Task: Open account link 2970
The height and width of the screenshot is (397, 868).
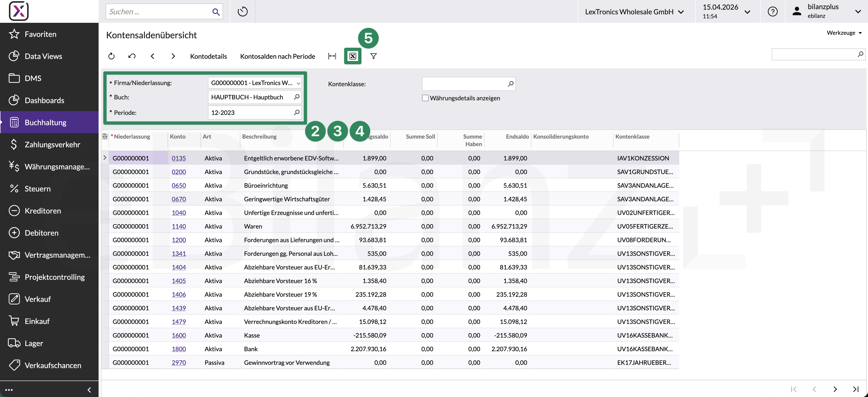Action: [179, 363]
